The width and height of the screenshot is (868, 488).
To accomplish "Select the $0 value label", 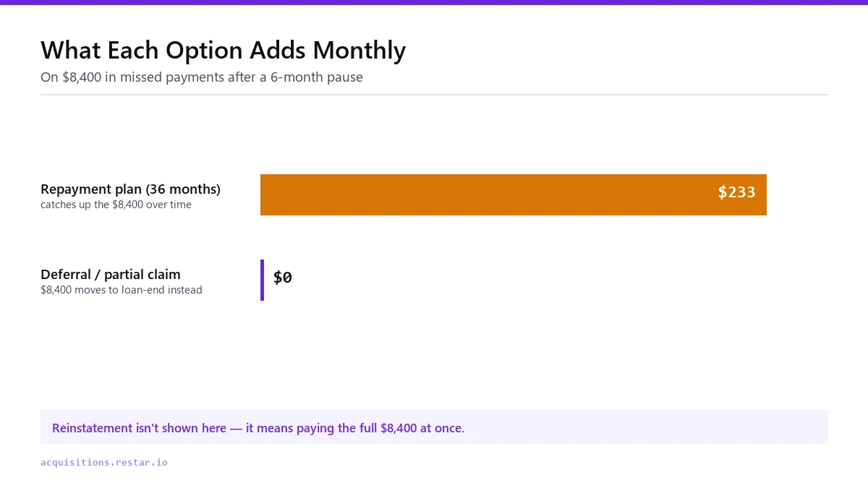I will (x=283, y=278).
